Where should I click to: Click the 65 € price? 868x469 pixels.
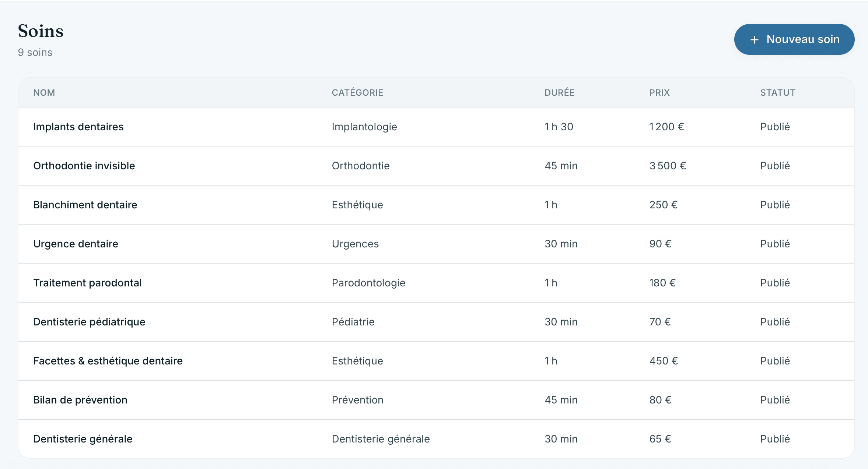click(x=660, y=439)
